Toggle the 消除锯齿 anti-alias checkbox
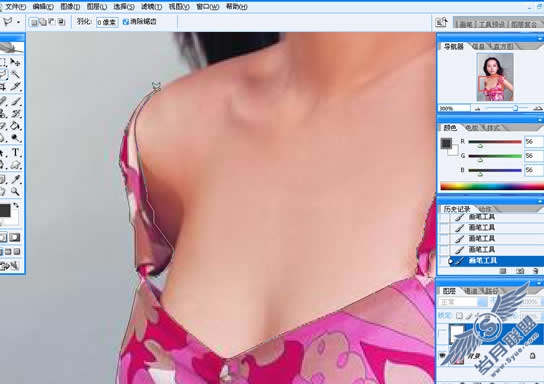The image size is (544, 384). point(126,22)
